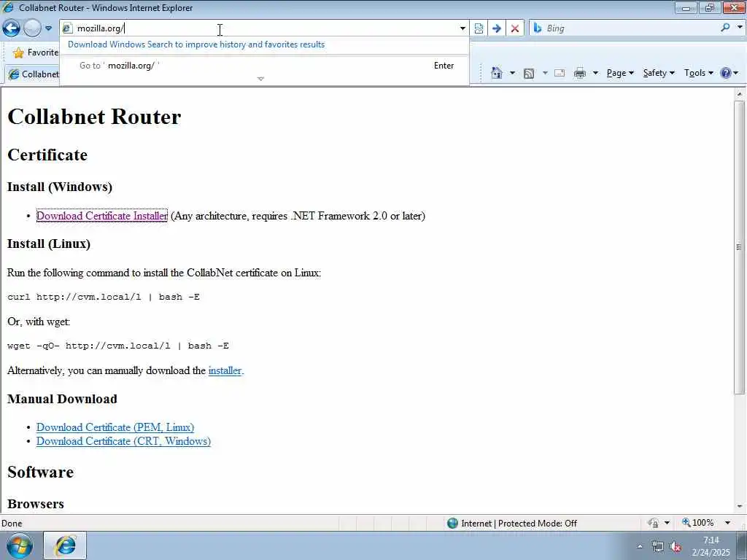Click the Home page icon
Image resolution: width=747 pixels, height=560 pixels.
point(496,73)
